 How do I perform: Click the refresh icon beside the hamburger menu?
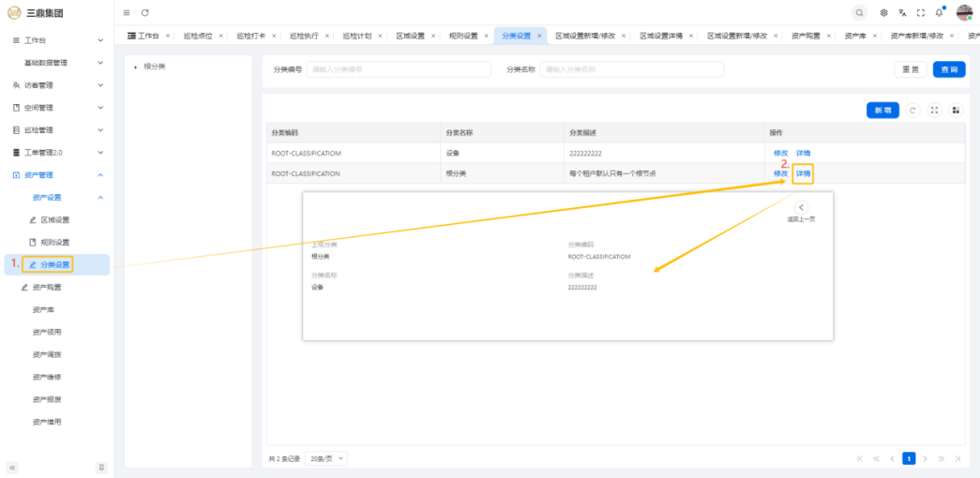(144, 12)
